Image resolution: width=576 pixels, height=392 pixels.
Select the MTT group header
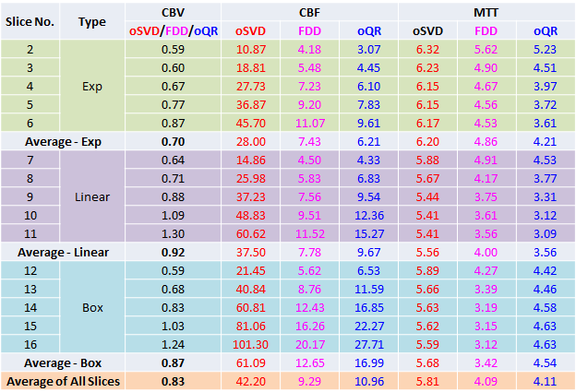(486, 13)
